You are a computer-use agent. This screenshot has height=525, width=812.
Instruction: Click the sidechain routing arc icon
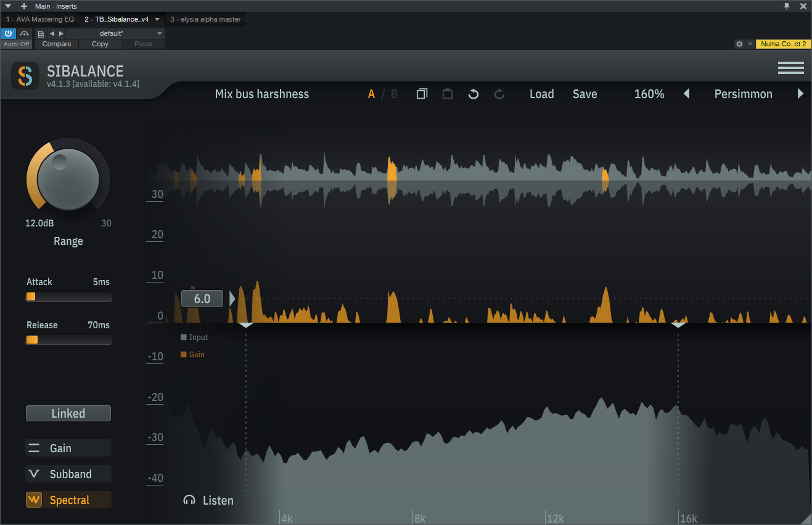coord(25,33)
